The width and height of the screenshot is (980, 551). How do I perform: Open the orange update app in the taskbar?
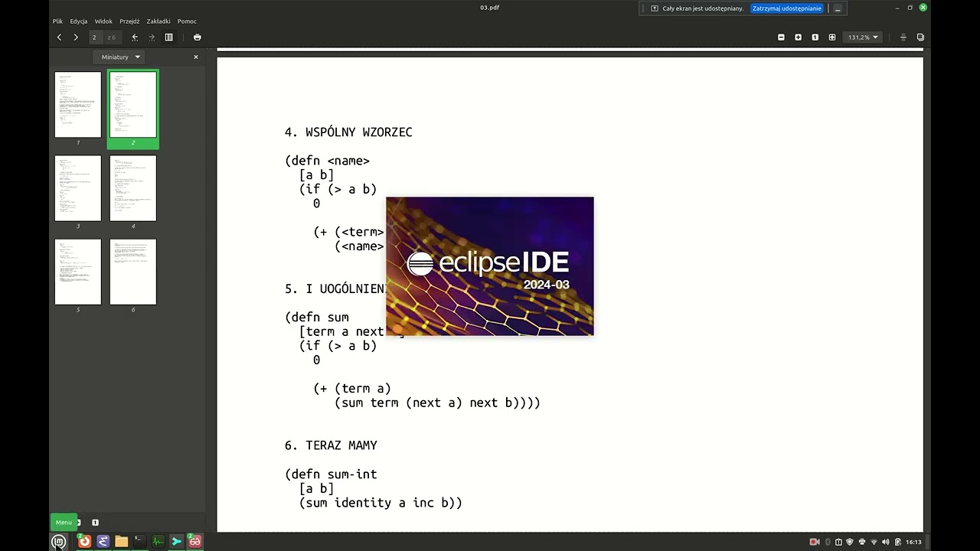(84, 542)
